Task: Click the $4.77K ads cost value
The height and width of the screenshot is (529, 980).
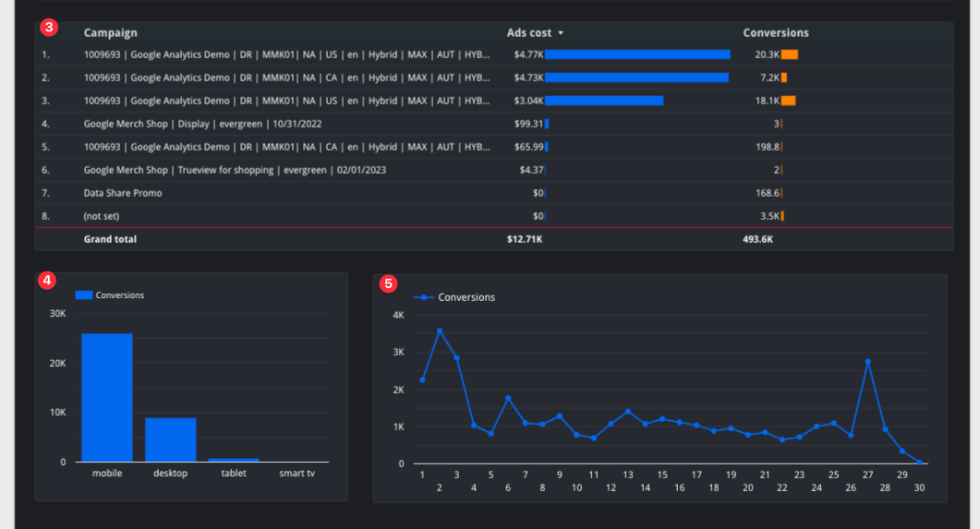Action: 528,54
